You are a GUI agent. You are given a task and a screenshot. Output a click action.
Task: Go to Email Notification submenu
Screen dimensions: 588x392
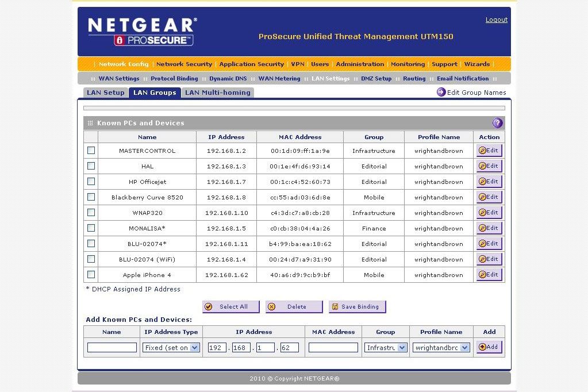463,78
